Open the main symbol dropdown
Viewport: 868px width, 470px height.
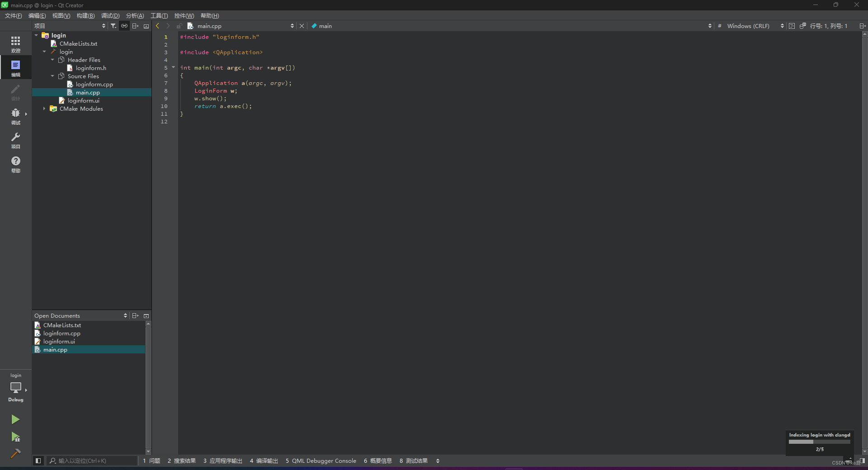click(511, 26)
